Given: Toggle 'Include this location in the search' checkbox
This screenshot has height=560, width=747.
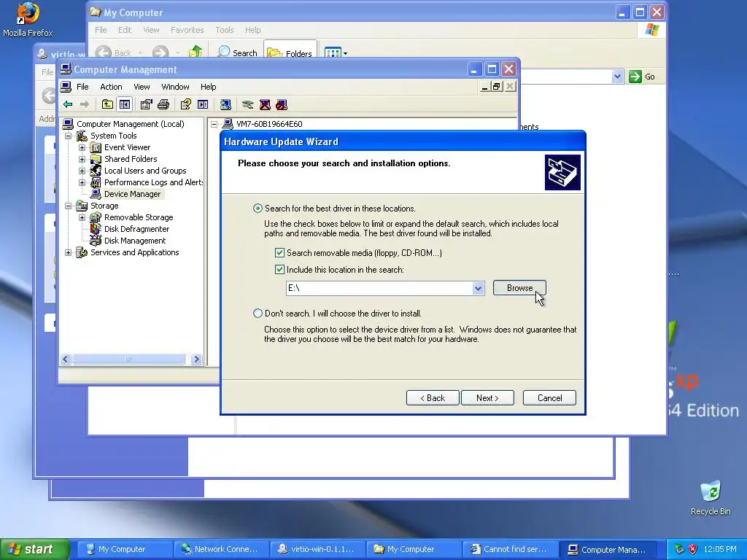Looking at the screenshot, I should pos(279,270).
